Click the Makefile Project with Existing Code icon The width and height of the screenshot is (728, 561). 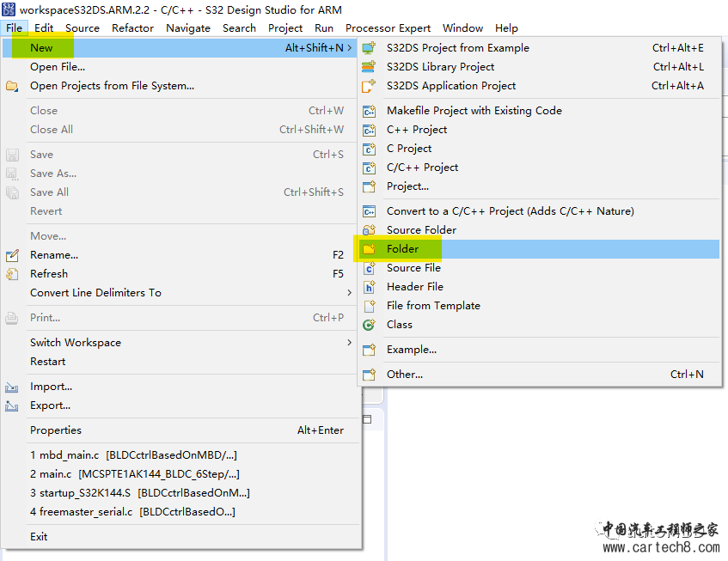(x=369, y=111)
